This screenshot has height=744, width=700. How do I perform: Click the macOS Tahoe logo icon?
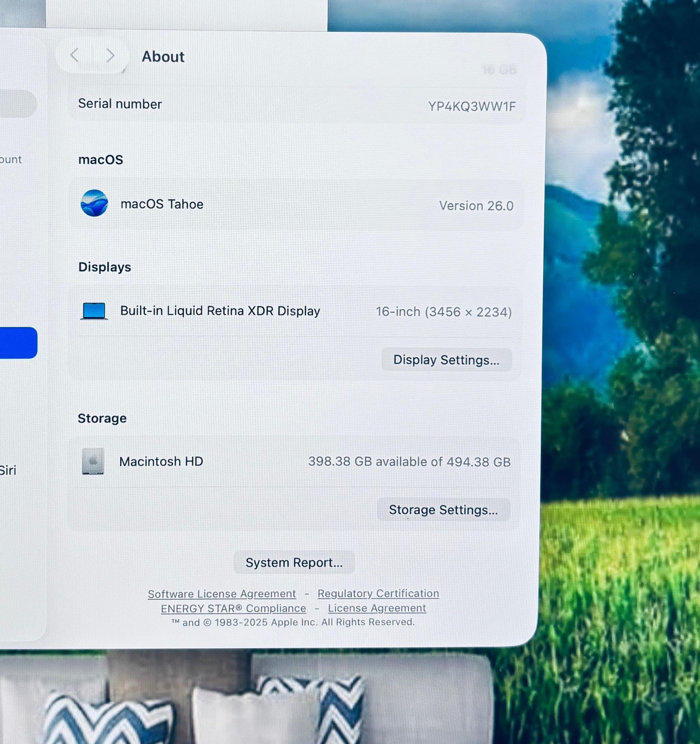pos(94,203)
